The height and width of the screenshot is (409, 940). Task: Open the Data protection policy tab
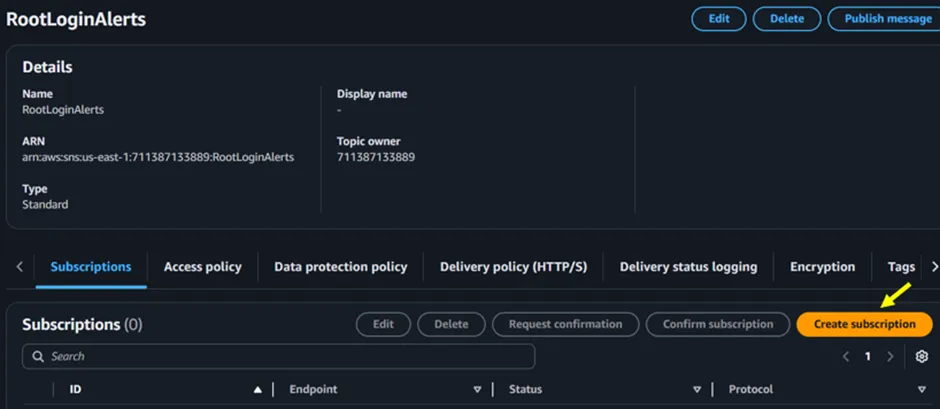pos(341,267)
